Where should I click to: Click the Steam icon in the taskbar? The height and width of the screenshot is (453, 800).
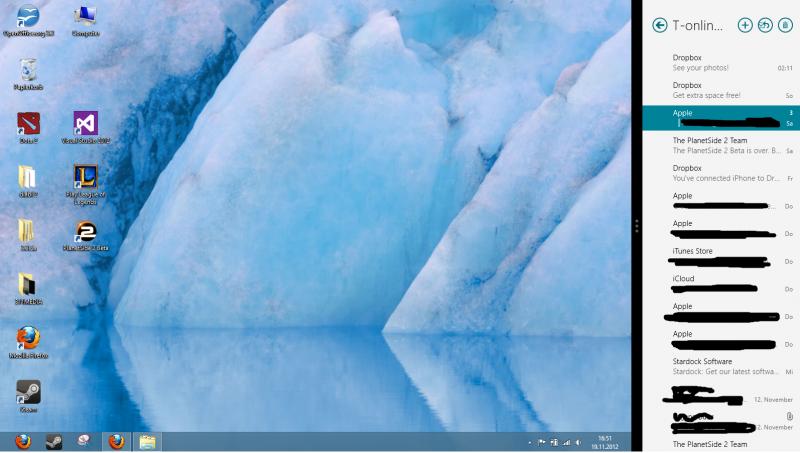(x=52, y=441)
